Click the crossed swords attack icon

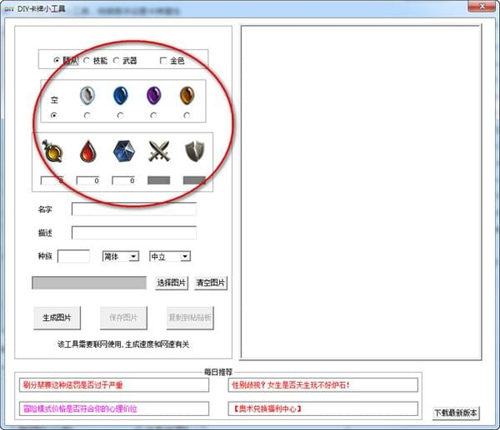click(x=159, y=151)
